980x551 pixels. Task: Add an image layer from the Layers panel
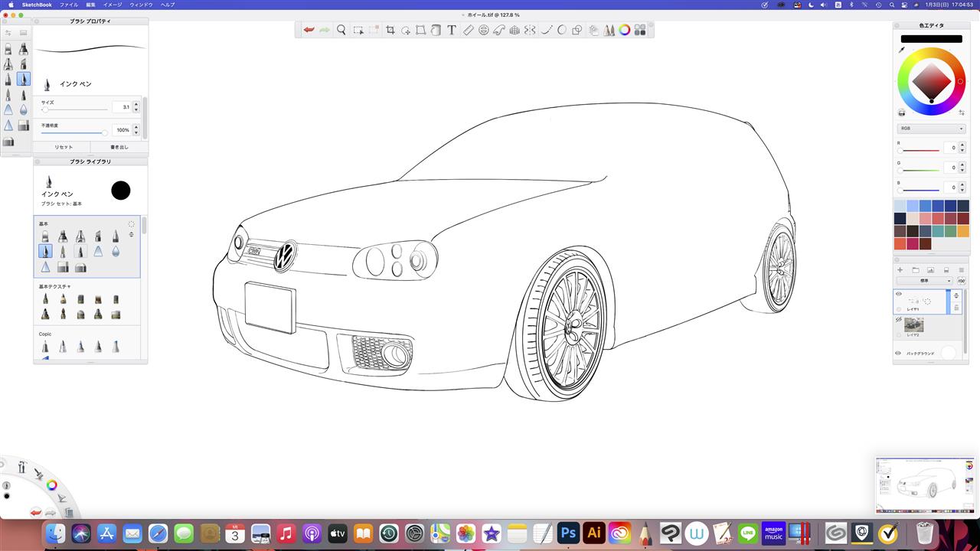click(x=931, y=270)
